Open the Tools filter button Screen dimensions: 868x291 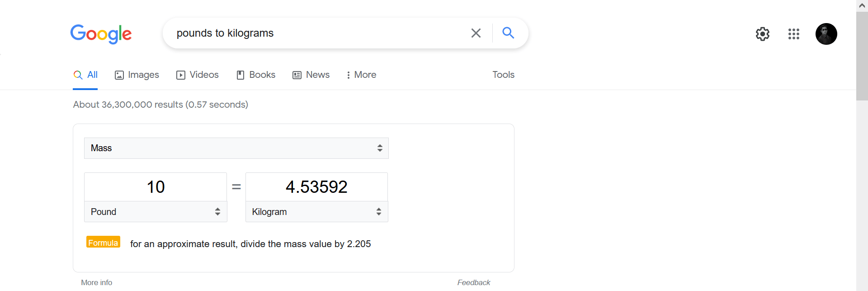coord(503,75)
